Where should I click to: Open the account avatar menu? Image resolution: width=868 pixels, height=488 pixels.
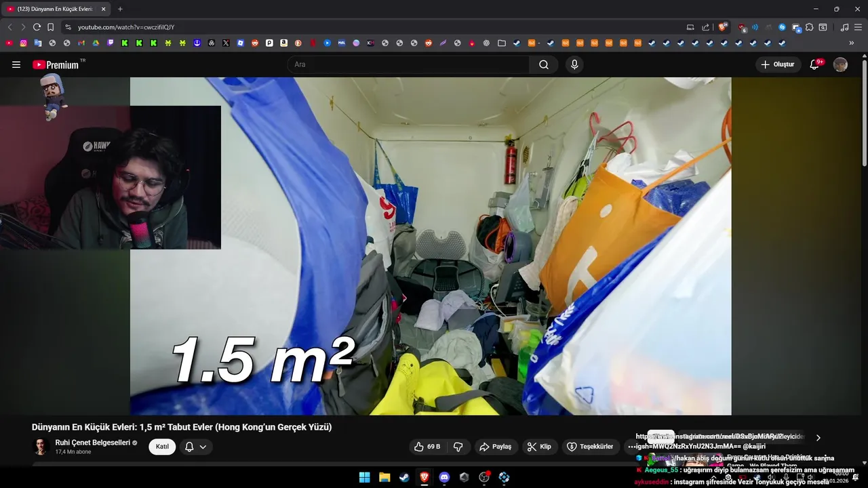click(x=840, y=64)
